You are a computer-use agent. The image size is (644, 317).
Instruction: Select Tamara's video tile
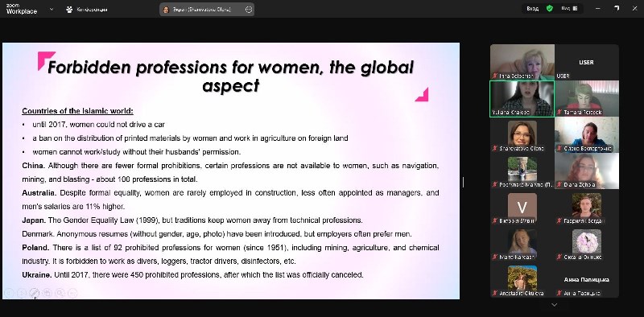pos(587,98)
